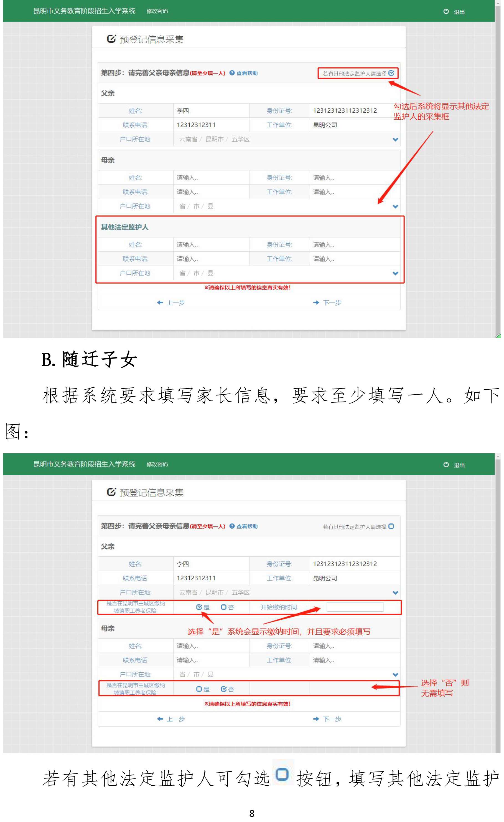This screenshot has width=504, height=822.
Task: Click the 上一步 link in the lower form
Action: (x=171, y=719)
